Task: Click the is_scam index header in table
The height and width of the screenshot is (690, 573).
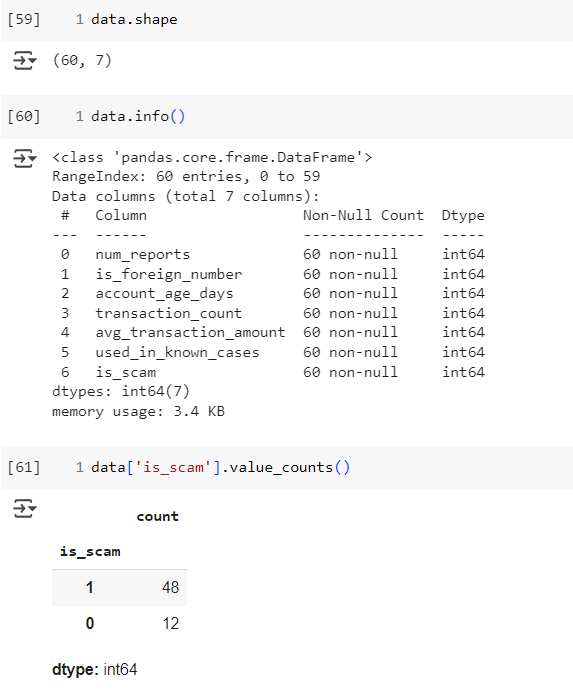Action: 90,551
